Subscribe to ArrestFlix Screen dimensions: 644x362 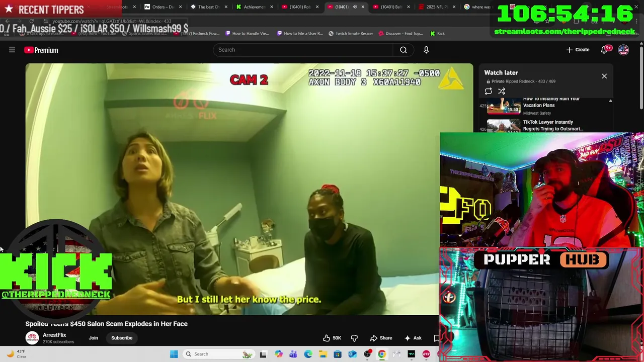pos(122,338)
